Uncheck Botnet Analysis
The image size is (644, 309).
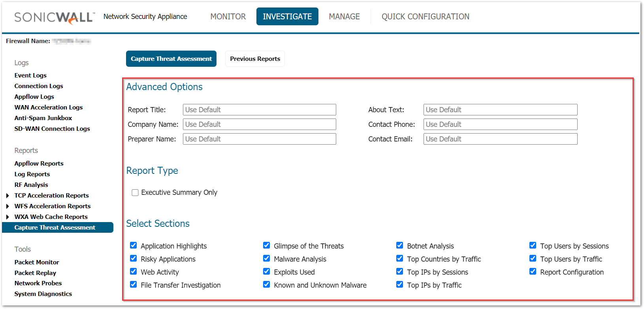(400, 245)
